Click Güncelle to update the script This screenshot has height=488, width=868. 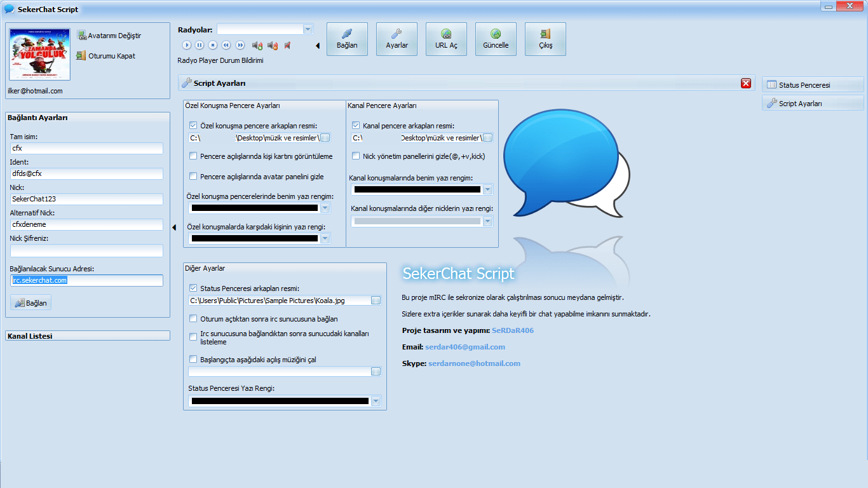click(x=496, y=39)
